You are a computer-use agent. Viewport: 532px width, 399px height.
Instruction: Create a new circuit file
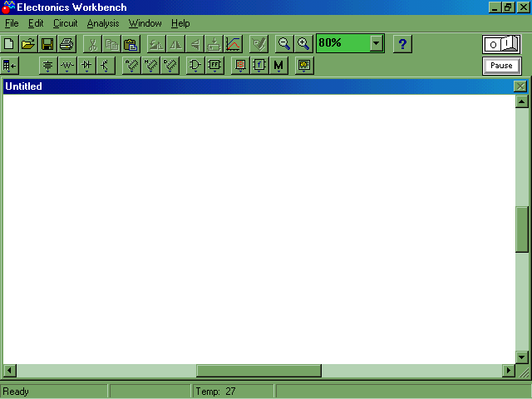pyautogui.click(x=9, y=44)
